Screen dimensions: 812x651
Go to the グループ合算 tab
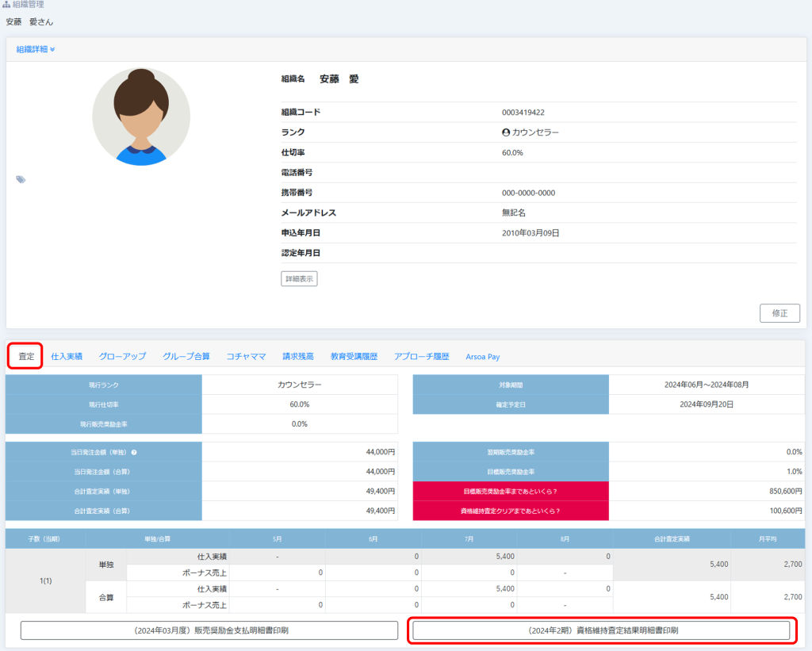click(x=186, y=357)
